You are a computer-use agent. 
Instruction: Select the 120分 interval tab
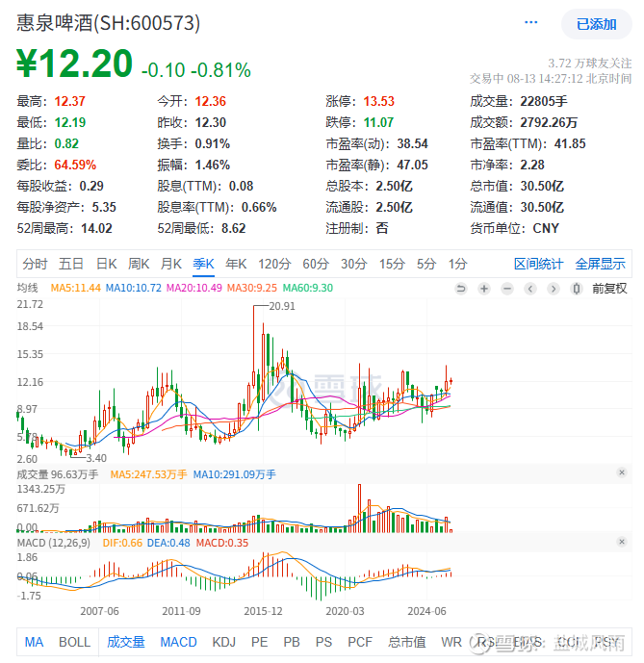pos(274,264)
